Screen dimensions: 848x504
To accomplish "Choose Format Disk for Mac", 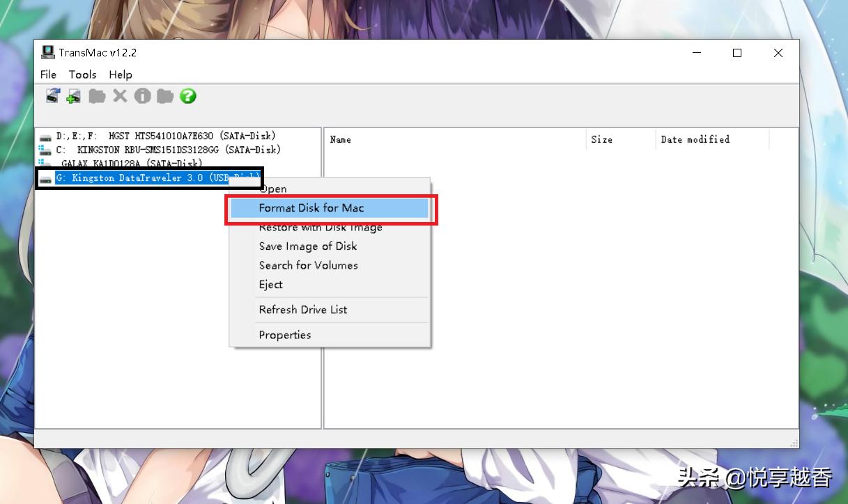I will (311, 207).
